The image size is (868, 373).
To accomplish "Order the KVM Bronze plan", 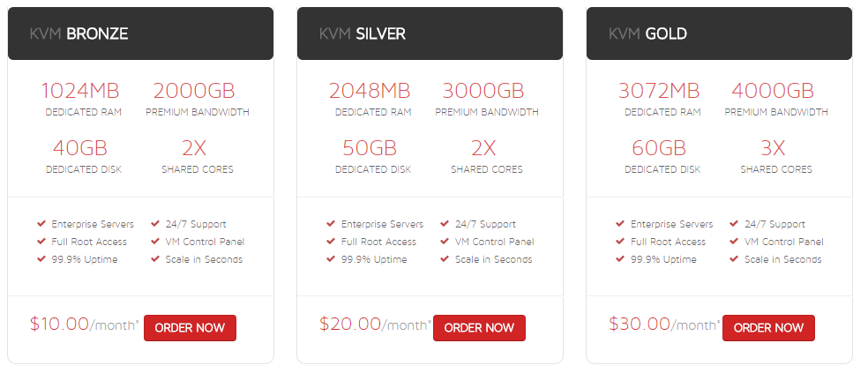I will [190, 328].
